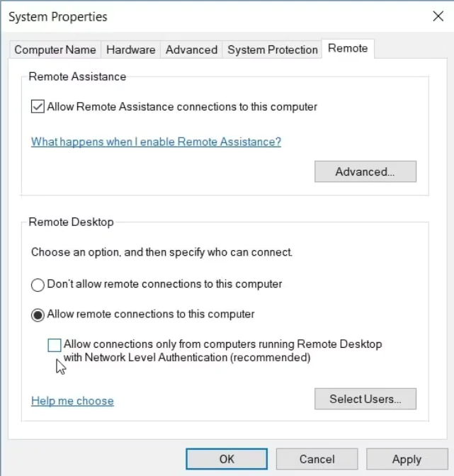Screen dimensions: 454x476
Task: Click the System Properties title bar
Action: [x=212, y=16]
